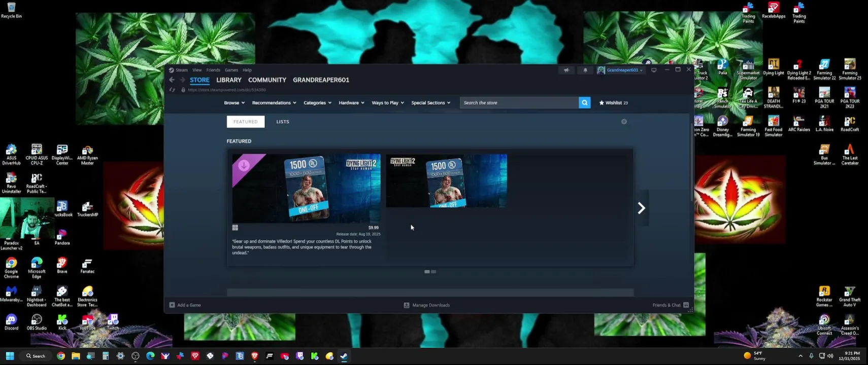Open the Special Sections dropdown
Screen dimensions: 868x365
(431, 102)
